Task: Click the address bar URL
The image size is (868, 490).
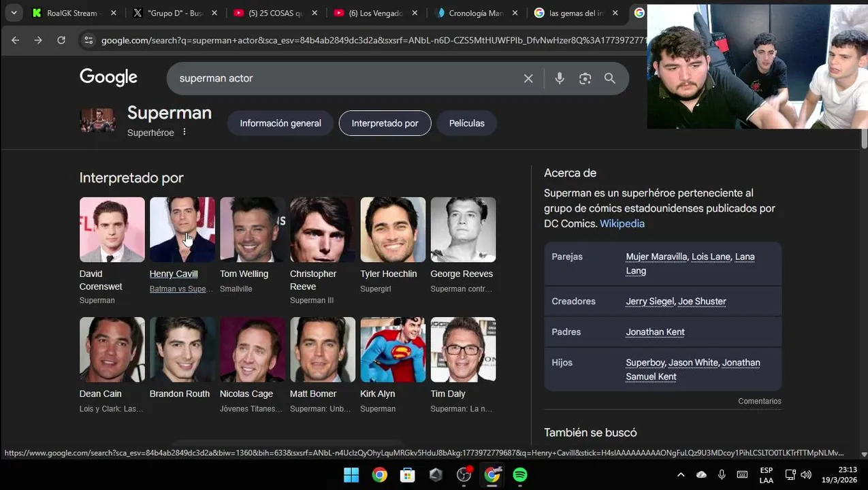Action: tap(373, 40)
